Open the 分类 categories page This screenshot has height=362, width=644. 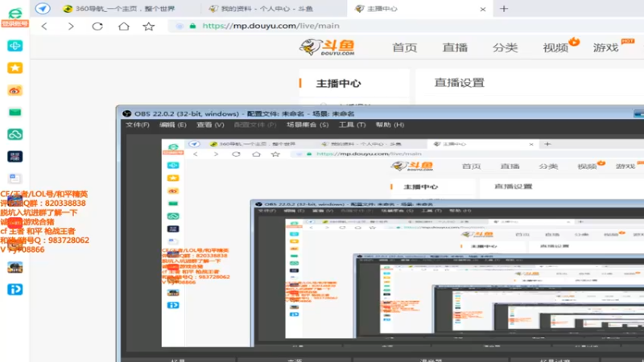click(x=505, y=47)
